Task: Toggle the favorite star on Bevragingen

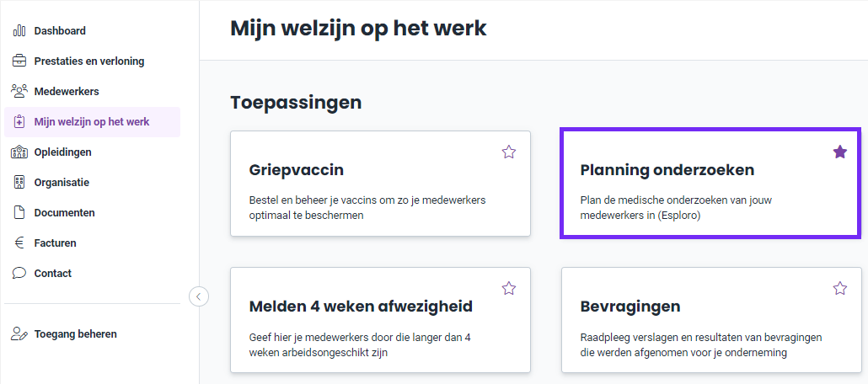Action: click(x=839, y=288)
